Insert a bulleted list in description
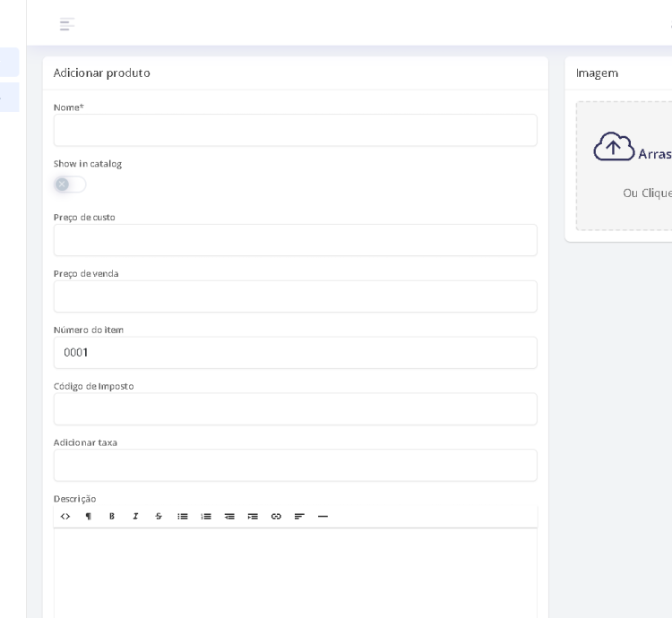Screen dimensions: 672x618 click(183, 517)
